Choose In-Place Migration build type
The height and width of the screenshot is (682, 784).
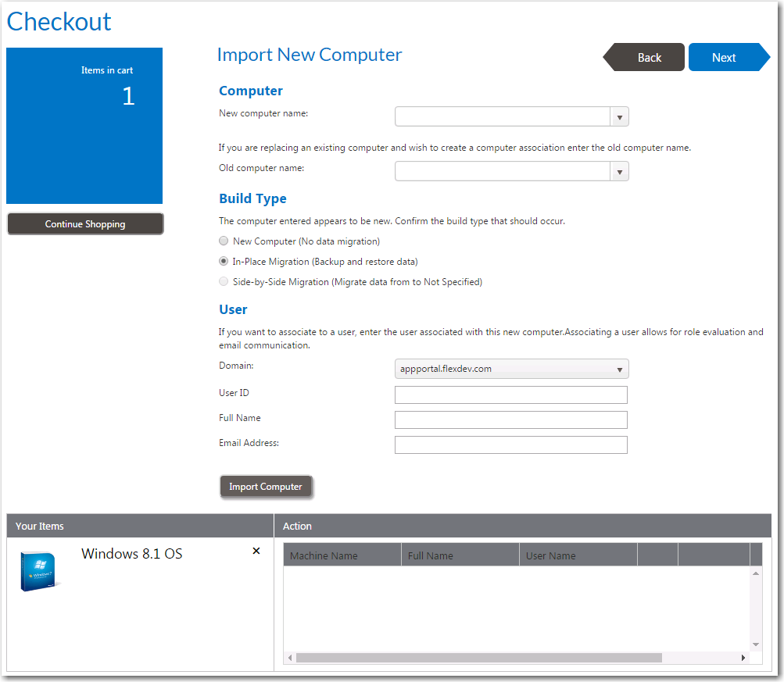pos(224,261)
